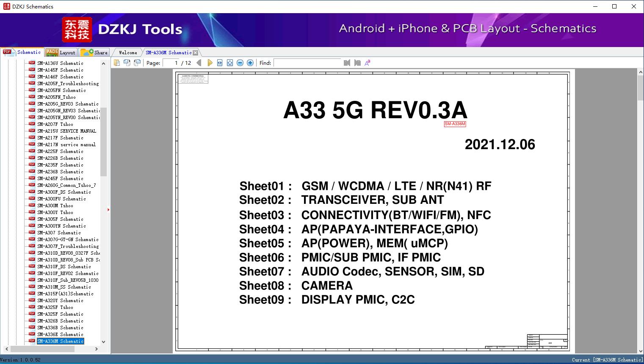The height and width of the screenshot is (364, 644).
Task: Open SM-A145F Schematic in the list
Action: [x=60, y=70]
